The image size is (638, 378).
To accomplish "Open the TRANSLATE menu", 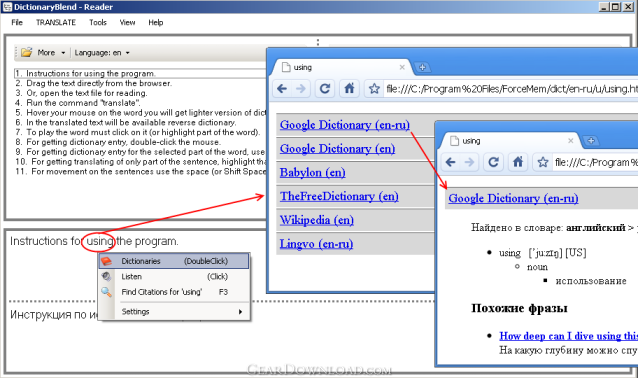I will click(x=56, y=22).
